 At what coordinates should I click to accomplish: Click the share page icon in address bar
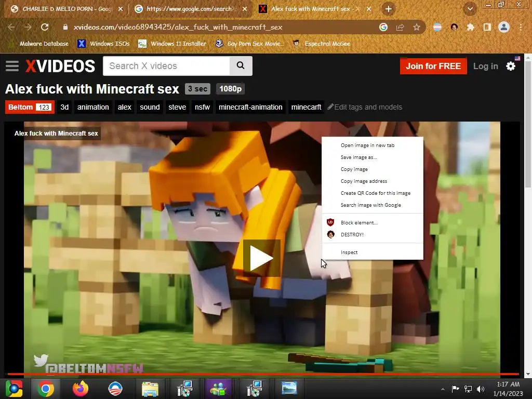point(400,27)
